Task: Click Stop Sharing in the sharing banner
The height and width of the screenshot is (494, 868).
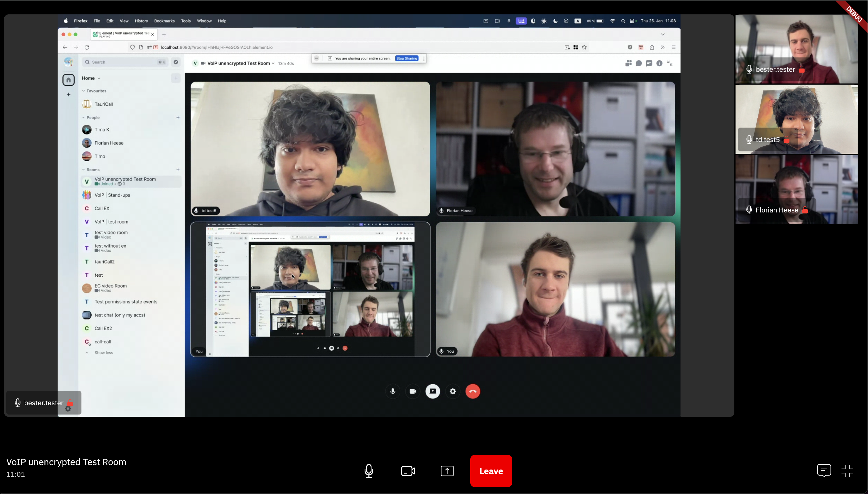Action: coord(407,58)
